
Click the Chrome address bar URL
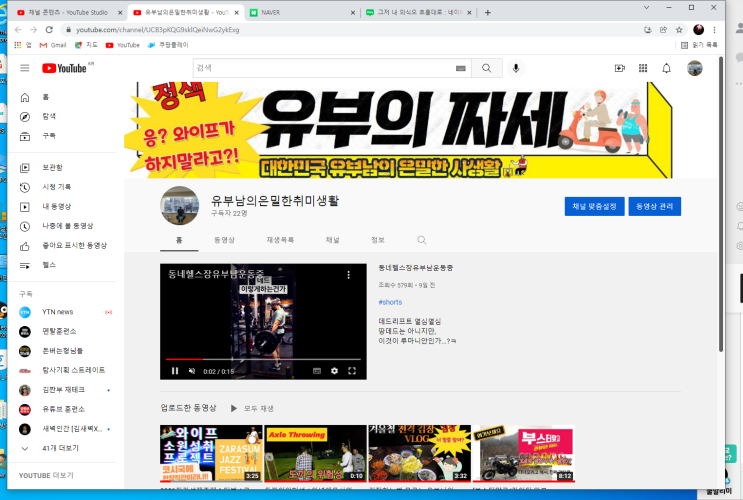[157, 30]
